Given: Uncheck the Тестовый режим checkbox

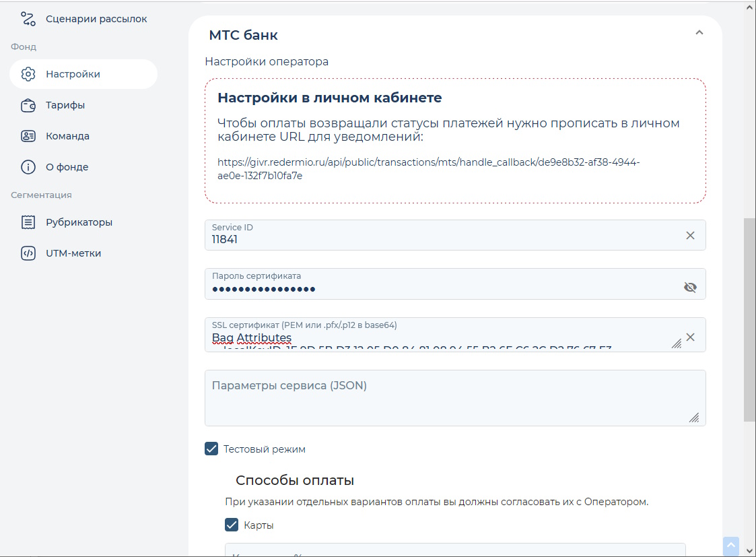Looking at the screenshot, I should (x=211, y=449).
